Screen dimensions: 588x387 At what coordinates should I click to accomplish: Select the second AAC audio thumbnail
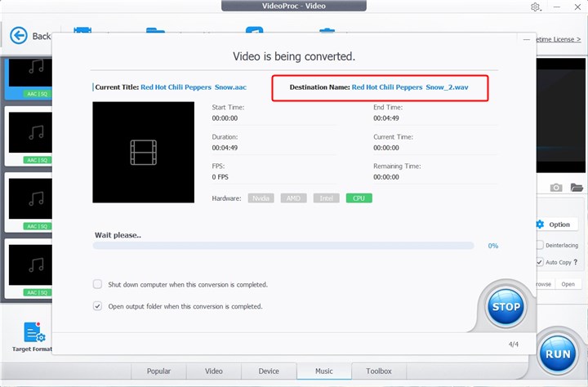tap(30, 132)
